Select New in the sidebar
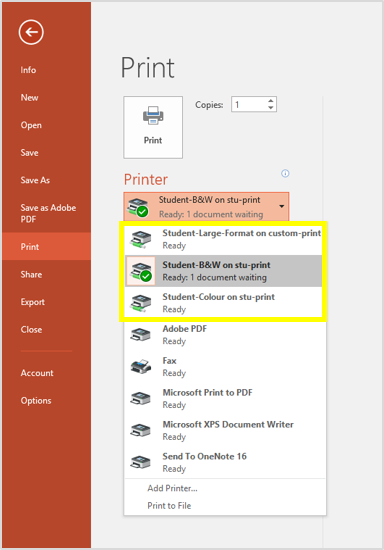This screenshot has width=384, height=550. (29, 98)
